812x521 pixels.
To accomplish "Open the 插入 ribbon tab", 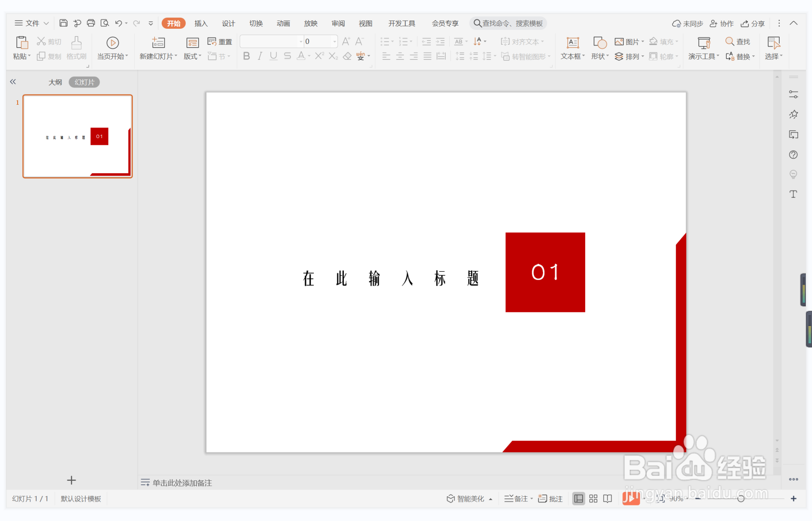I will click(x=201, y=23).
